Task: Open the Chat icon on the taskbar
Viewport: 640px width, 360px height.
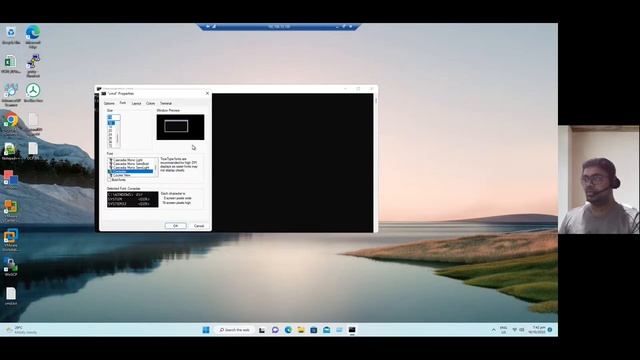Action: coord(275,330)
